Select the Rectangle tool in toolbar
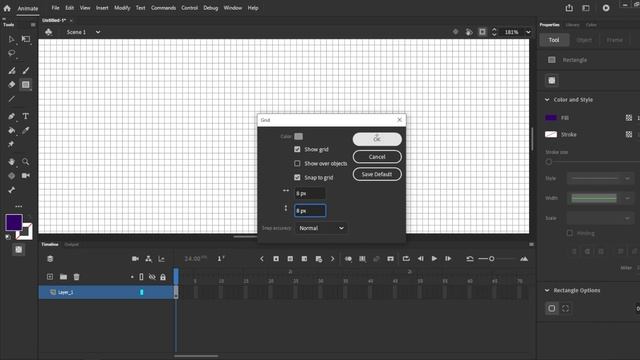 click(26, 85)
